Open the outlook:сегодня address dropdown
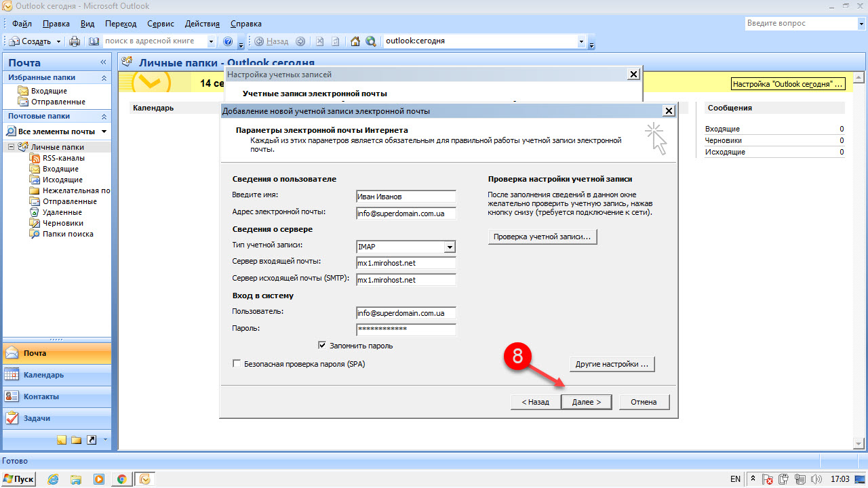The image size is (868, 488). pyautogui.click(x=580, y=41)
